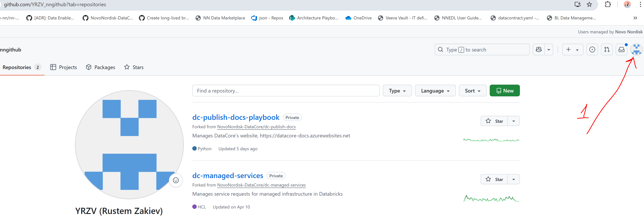Open the dc-publish-docs-playbook repository
This screenshot has height=216, width=644.
coord(236,117)
